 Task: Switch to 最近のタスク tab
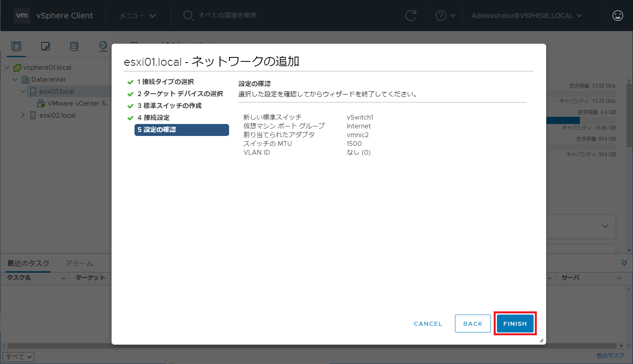pos(28,264)
